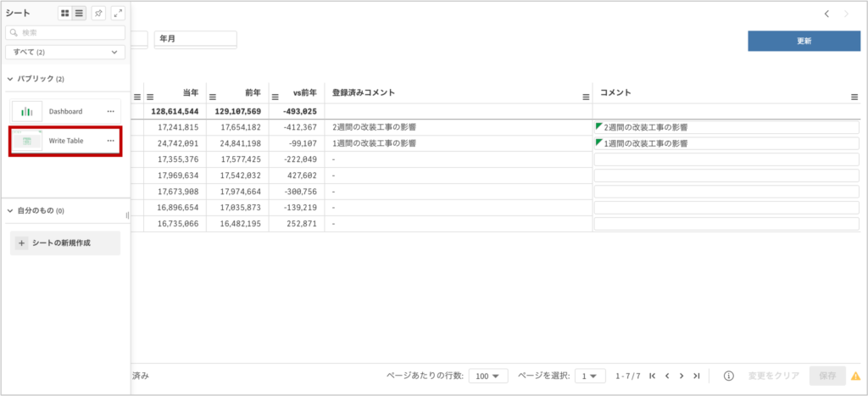Collapse the 自分のもの section
868x396 pixels.
tap(10, 210)
